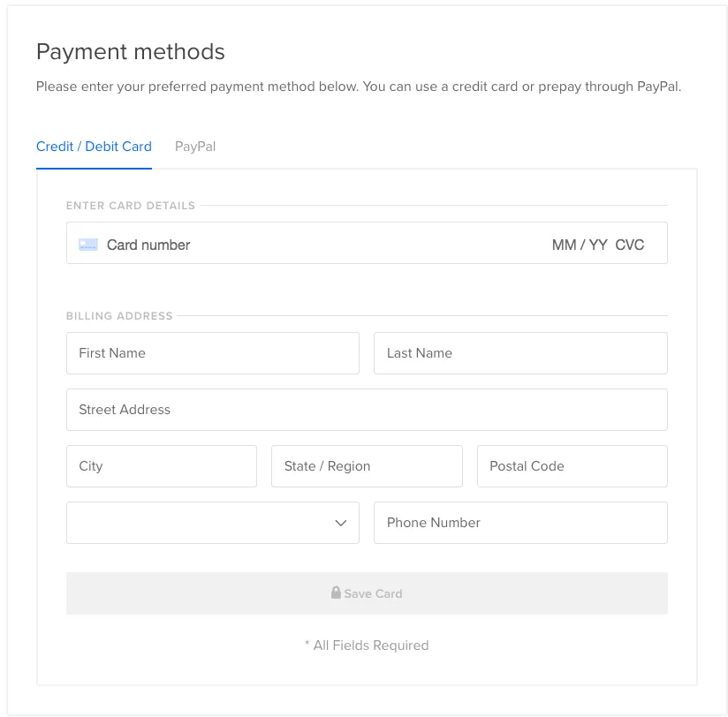Image resolution: width=728 pixels, height=717 pixels.
Task: Click the MM / YY expiry field
Action: [580, 245]
